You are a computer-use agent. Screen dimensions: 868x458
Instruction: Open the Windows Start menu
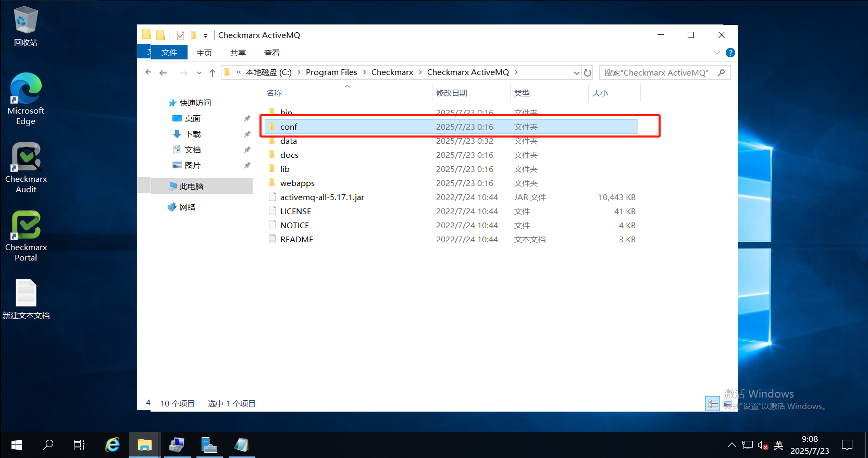17,445
